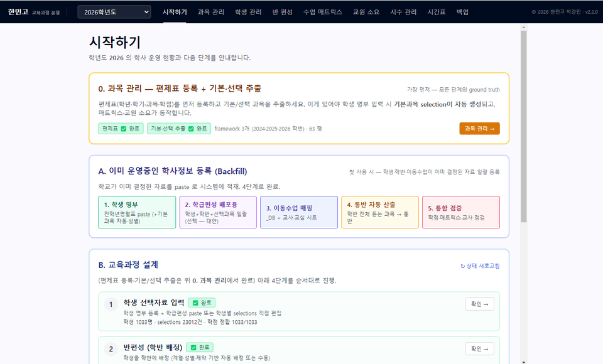The height and width of the screenshot is (364, 603).
Task: Go to the 학생 관리 tab
Action: point(248,12)
